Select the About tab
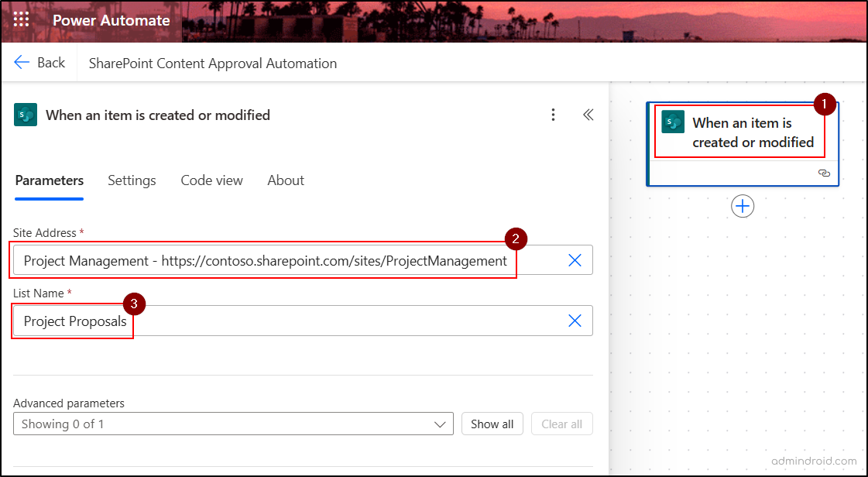This screenshot has height=477, width=868. tap(285, 180)
